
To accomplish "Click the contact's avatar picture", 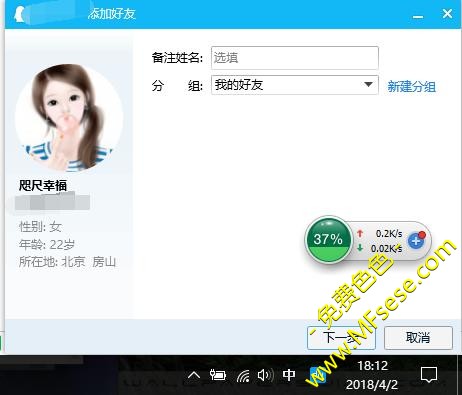I will point(69,117).
